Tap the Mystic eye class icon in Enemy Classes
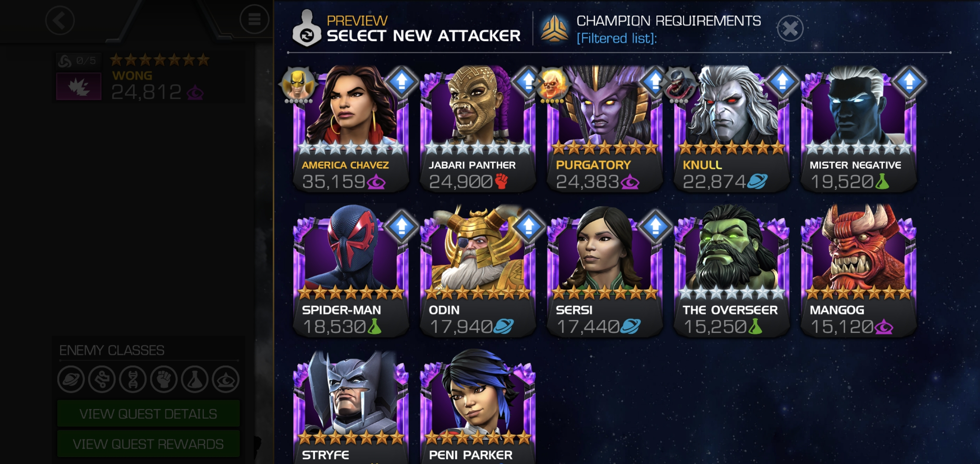The image size is (980, 464). (226, 379)
